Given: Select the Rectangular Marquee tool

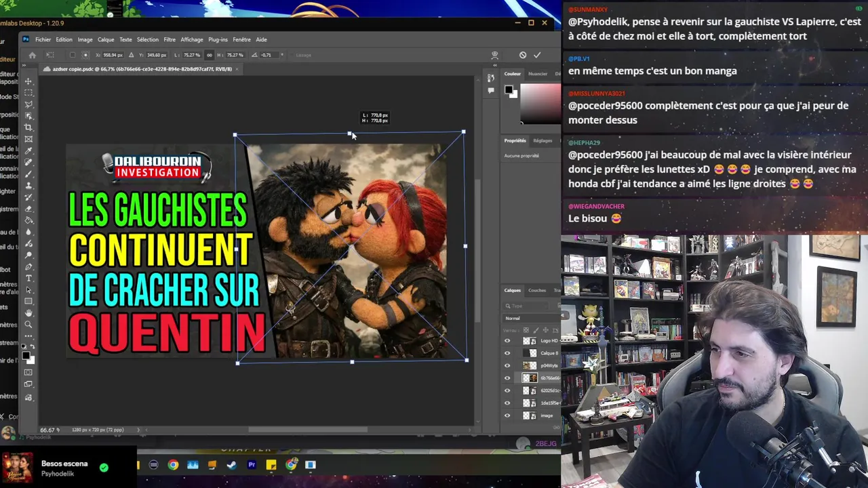Looking at the screenshot, I should [x=28, y=93].
